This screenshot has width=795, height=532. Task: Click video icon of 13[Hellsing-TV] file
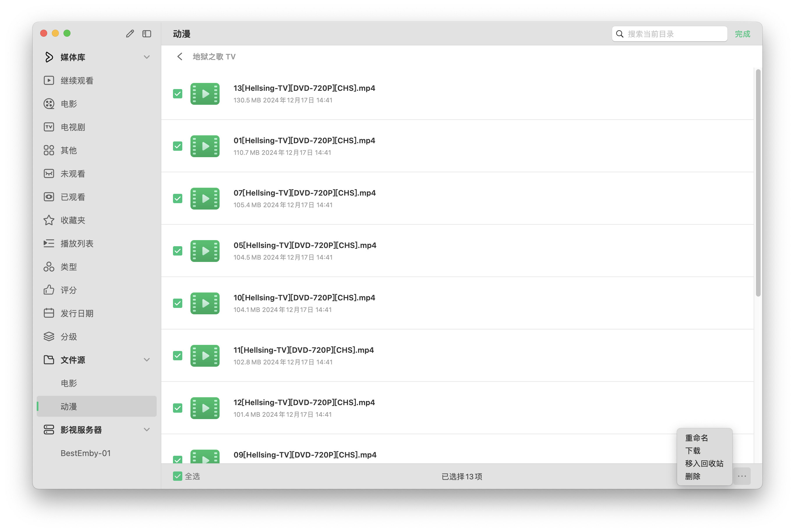(205, 94)
